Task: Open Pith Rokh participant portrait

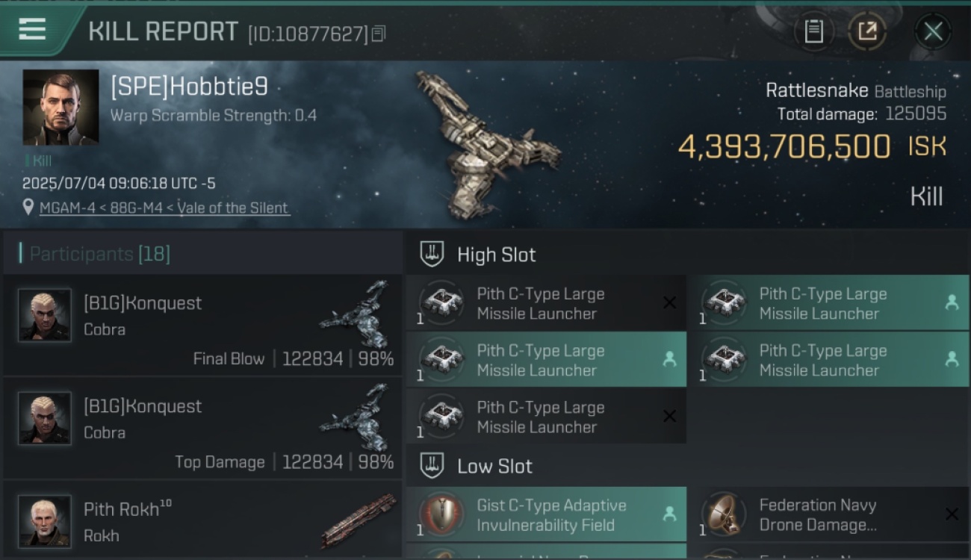Action: point(45,520)
